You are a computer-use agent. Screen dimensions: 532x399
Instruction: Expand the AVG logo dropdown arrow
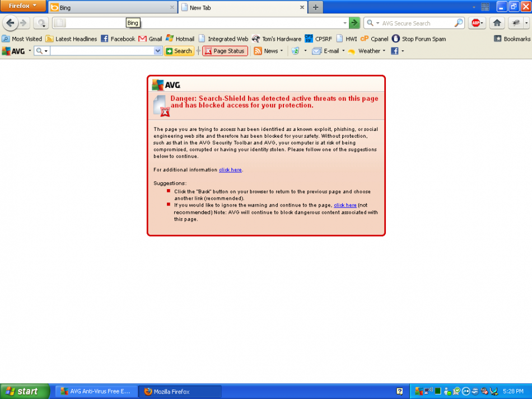[x=30, y=51]
